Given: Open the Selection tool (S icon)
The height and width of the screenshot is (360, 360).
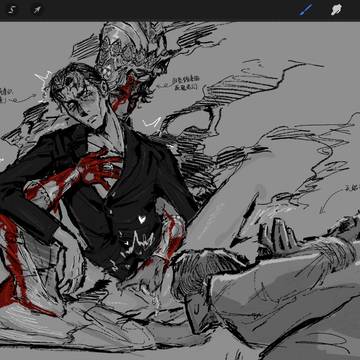Looking at the screenshot, I should 12,10.
